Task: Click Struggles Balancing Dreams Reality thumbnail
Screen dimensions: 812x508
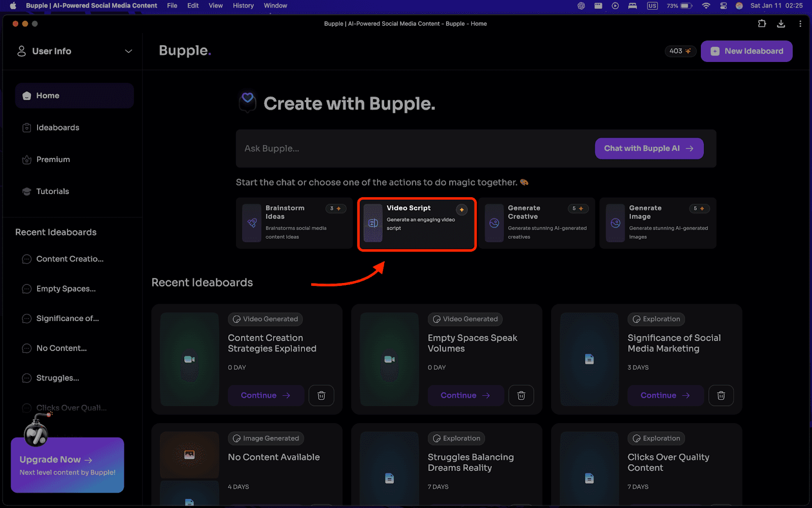Action: coord(389,468)
